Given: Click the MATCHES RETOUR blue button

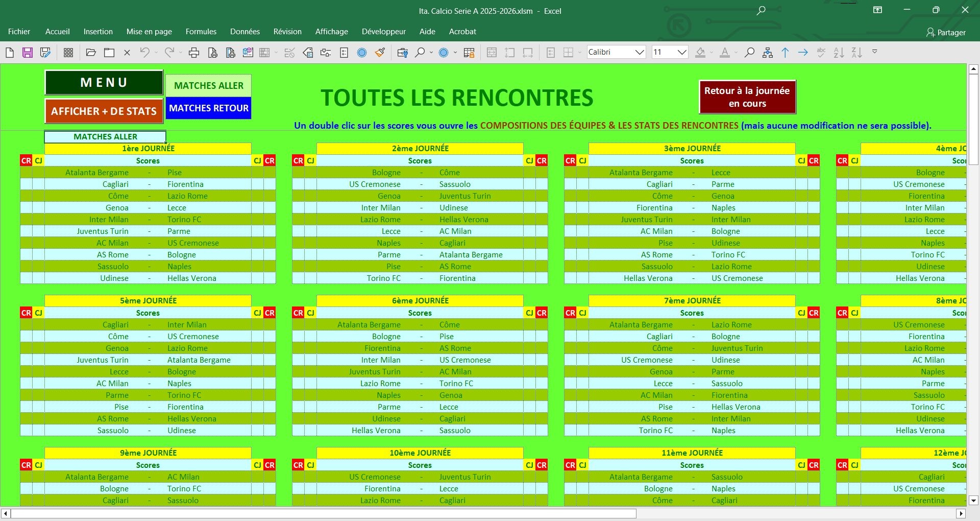Looking at the screenshot, I should [x=208, y=108].
